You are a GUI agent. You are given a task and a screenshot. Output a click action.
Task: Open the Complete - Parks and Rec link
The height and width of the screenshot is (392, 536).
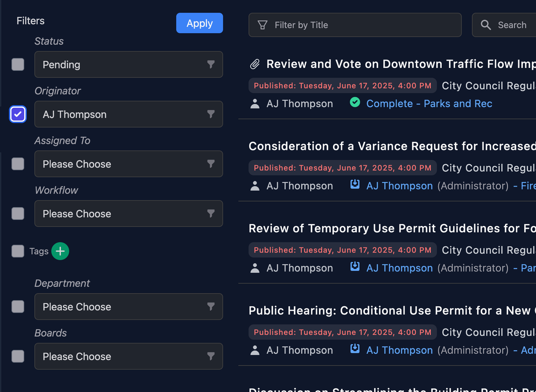(x=429, y=104)
